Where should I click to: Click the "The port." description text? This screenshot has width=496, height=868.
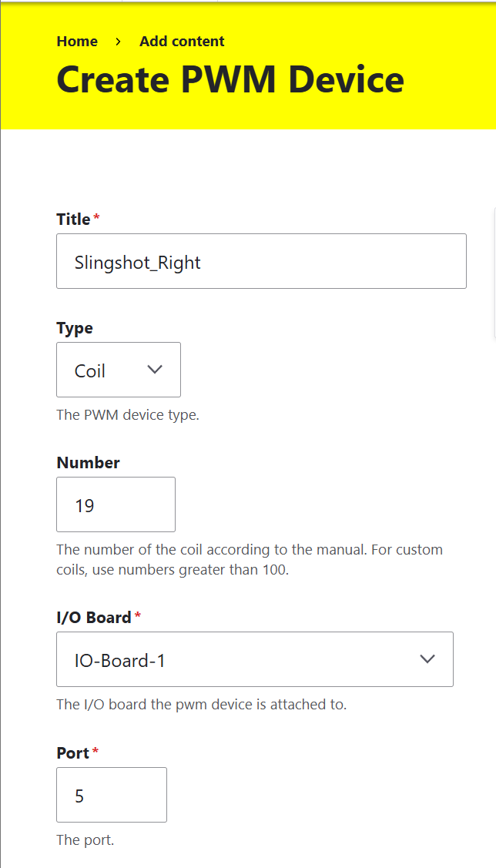pos(85,840)
